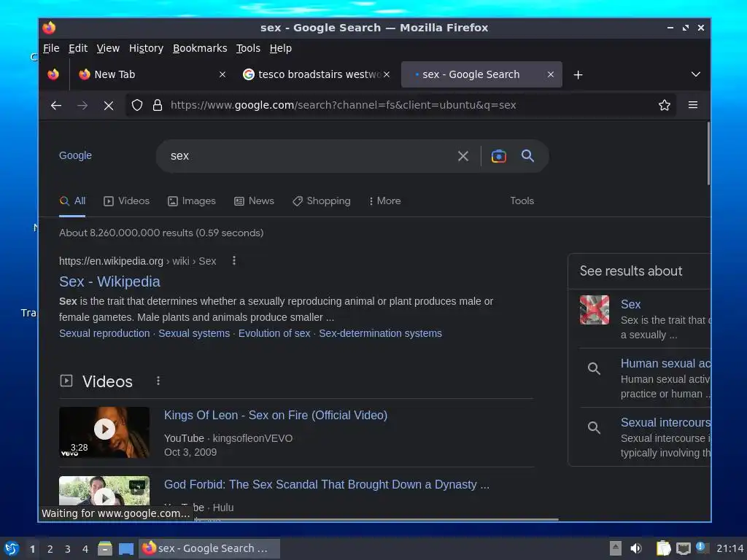This screenshot has width=747, height=560.
Task: Switch to workspace 2 in taskbar
Action: pyautogui.click(x=50, y=549)
